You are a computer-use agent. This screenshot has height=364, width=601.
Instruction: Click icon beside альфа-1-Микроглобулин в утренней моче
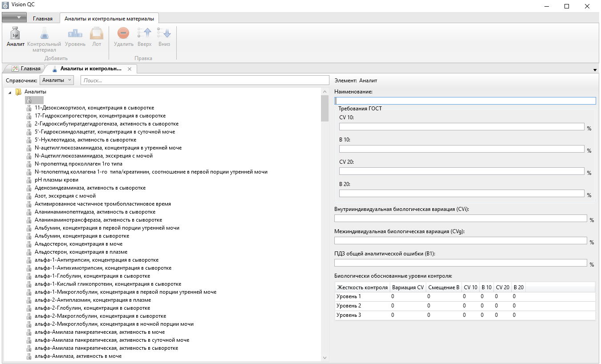coord(29,292)
